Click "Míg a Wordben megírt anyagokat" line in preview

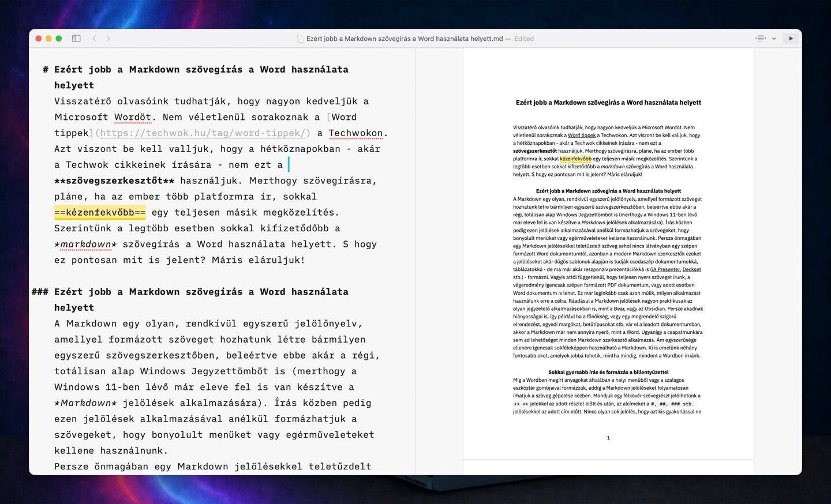(598, 381)
